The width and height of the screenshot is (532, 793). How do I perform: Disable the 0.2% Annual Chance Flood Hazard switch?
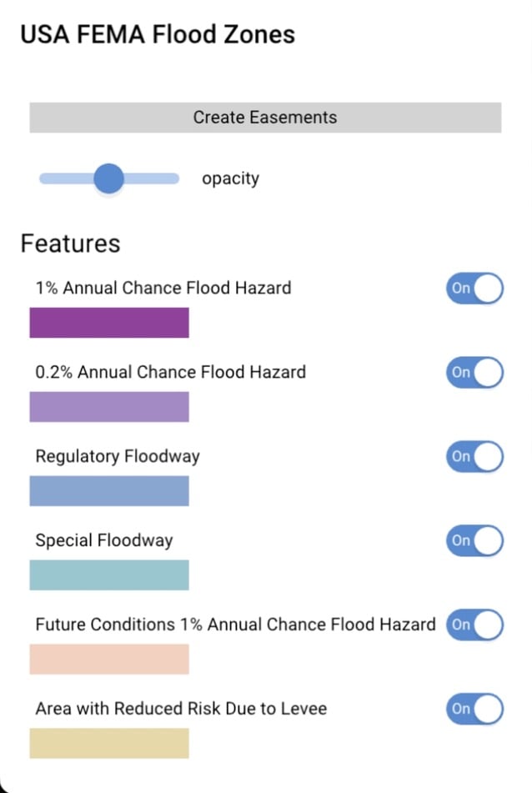pyautogui.click(x=474, y=372)
